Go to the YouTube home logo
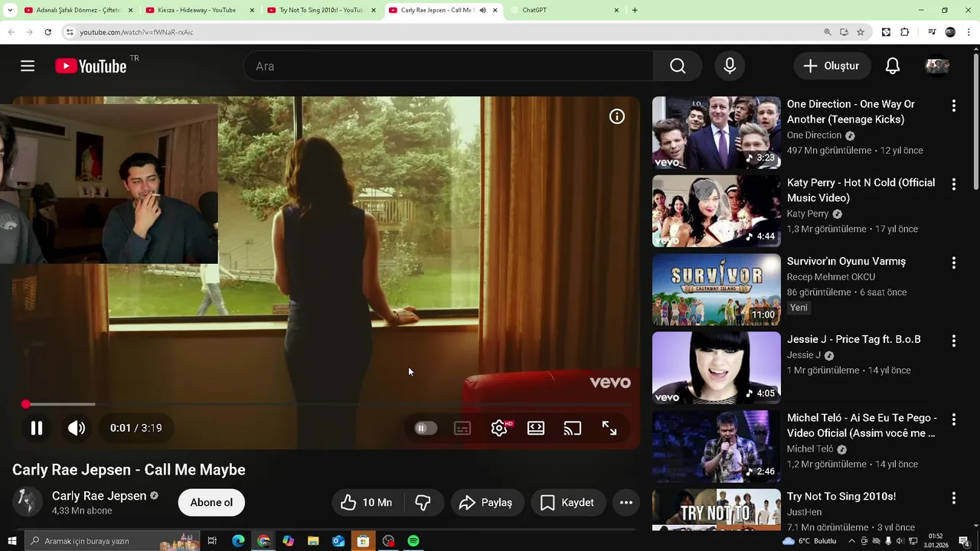Viewport: 980px width, 551px height. (91, 67)
